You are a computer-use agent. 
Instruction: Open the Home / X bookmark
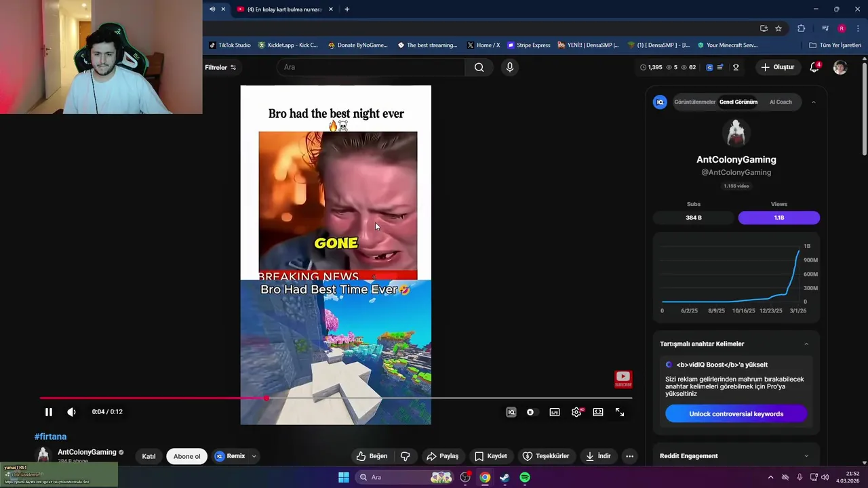pyautogui.click(x=484, y=45)
